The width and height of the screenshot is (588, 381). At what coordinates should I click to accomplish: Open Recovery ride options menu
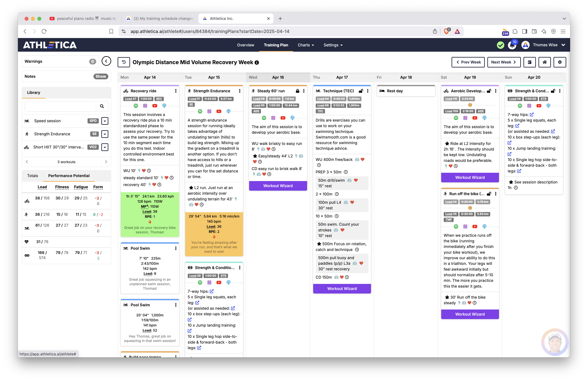[x=176, y=91]
